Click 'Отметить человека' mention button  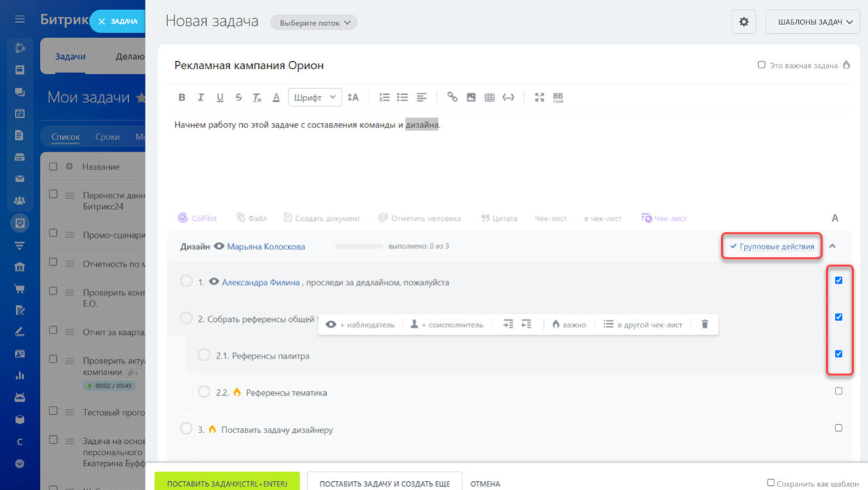(x=420, y=218)
